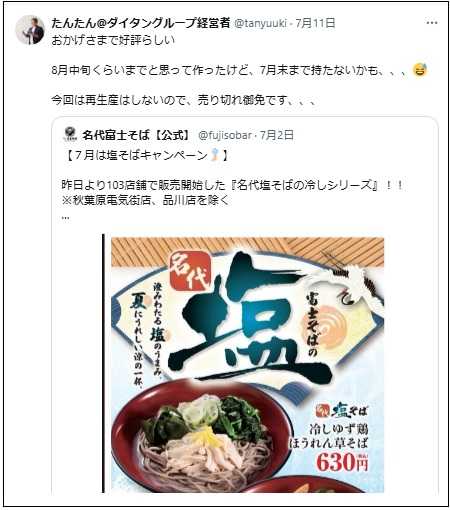Expand the truncated quoted tweet ellipsis

66,218
